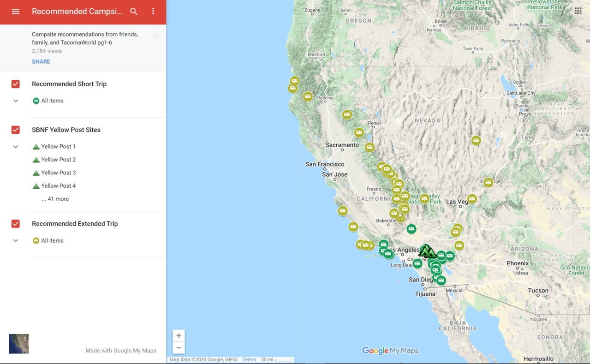Image resolution: width=590 pixels, height=364 pixels.
Task: Click the 'Sacramento' city label on map
Action: tap(342, 145)
